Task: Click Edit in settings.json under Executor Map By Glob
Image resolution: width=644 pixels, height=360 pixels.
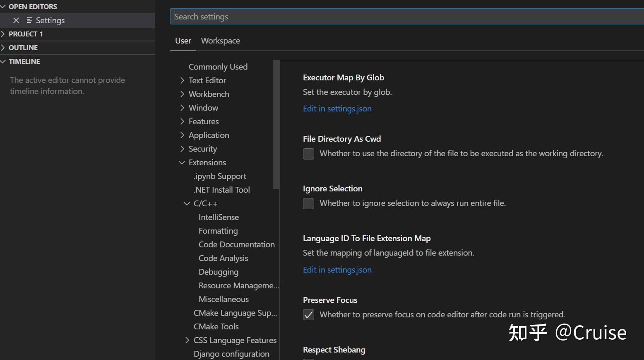Action: (x=336, y=109)
